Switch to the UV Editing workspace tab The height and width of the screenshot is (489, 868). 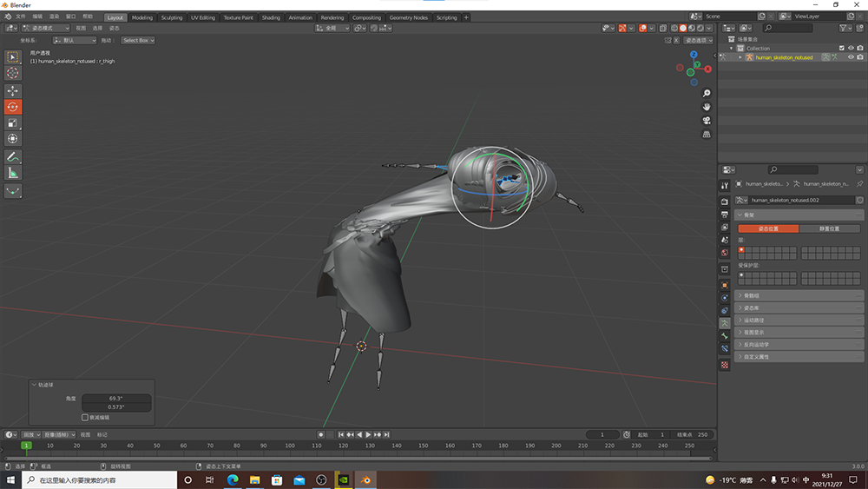(203, 17)
